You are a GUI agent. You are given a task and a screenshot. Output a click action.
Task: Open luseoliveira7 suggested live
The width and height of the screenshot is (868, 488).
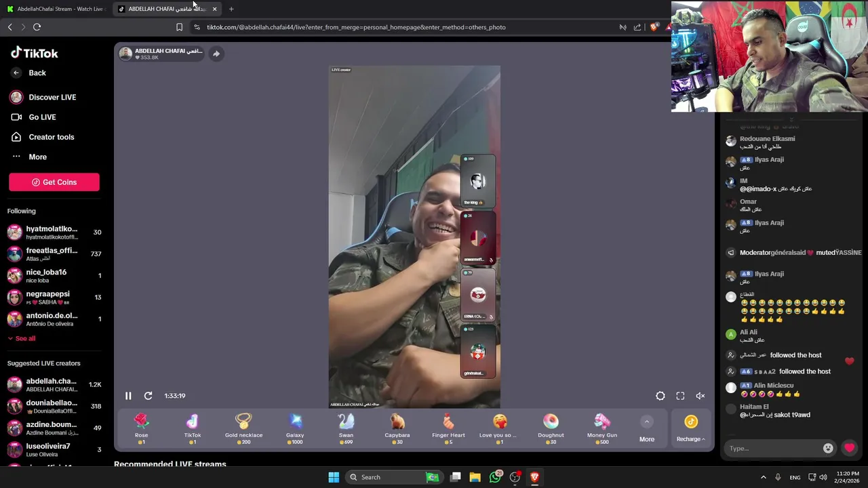[x=54, y=450]
